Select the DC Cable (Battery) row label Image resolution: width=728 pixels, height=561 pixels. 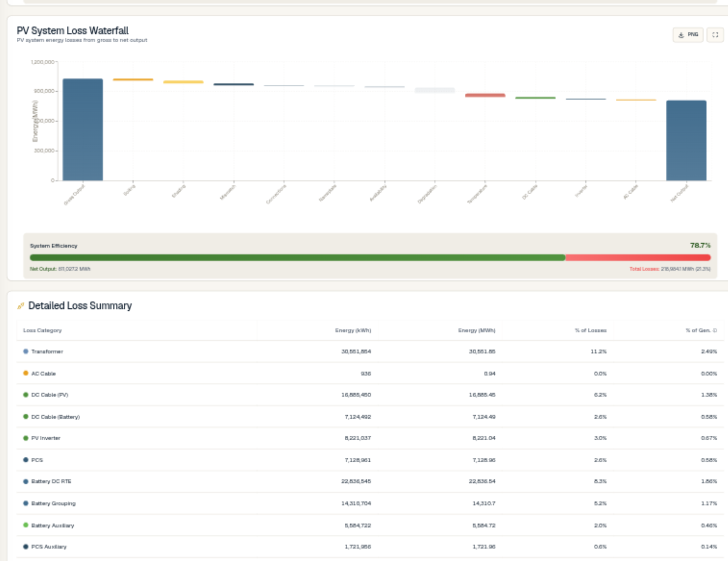click(x=56, y=417)
